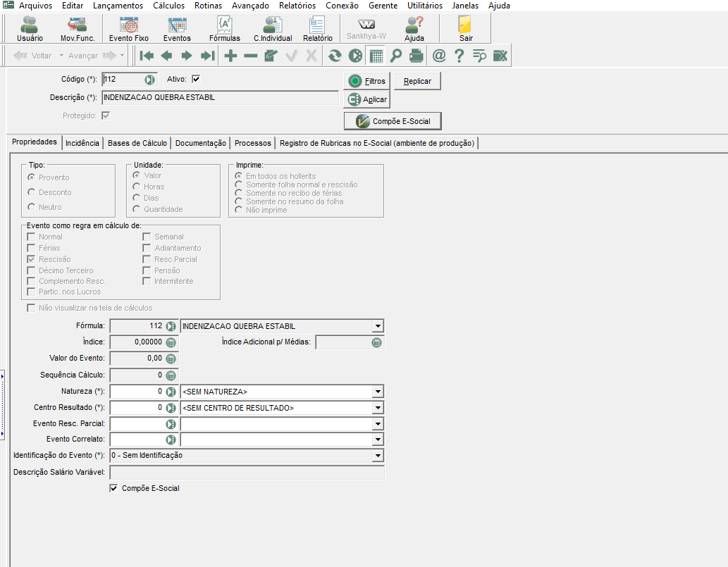Click the question mark help icon
The width and height of the screenshot is (728, 567).
459,56
